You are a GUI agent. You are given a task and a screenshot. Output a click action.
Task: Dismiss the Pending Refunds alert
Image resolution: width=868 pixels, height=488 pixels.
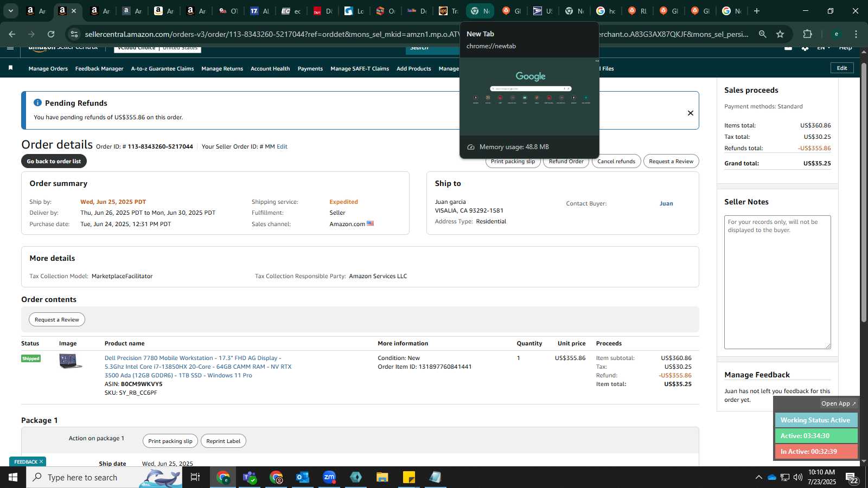click(691, 113)
